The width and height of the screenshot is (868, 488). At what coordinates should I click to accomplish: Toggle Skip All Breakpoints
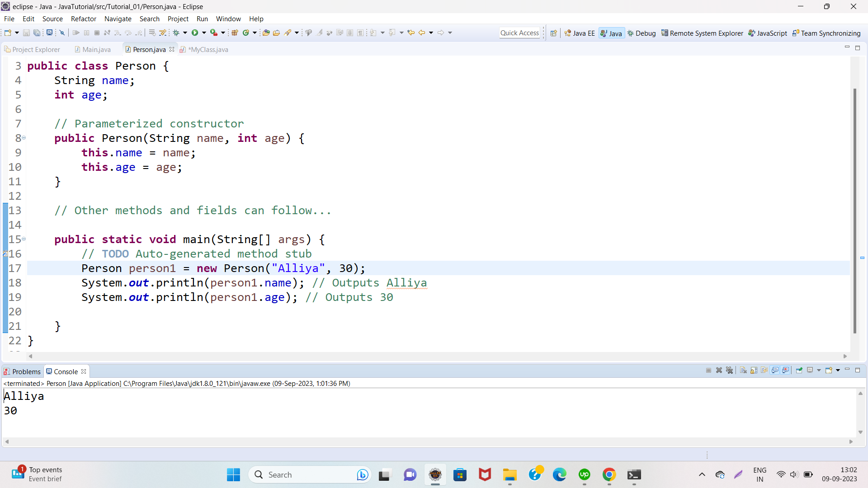pyautogui.click(x=62, y=33)
